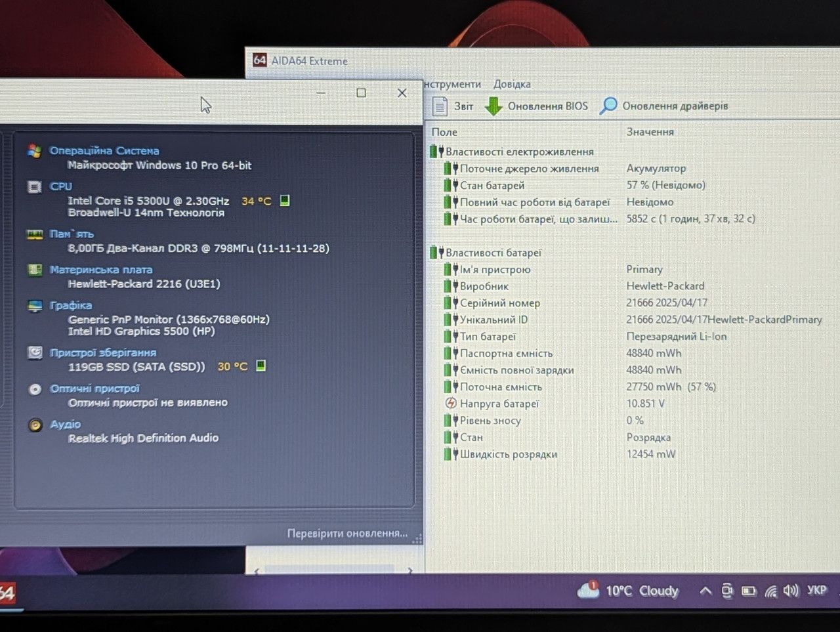Click Перевірити оновлення link
Viewport: 840px width, 632px height.
(x=347, y=533)
